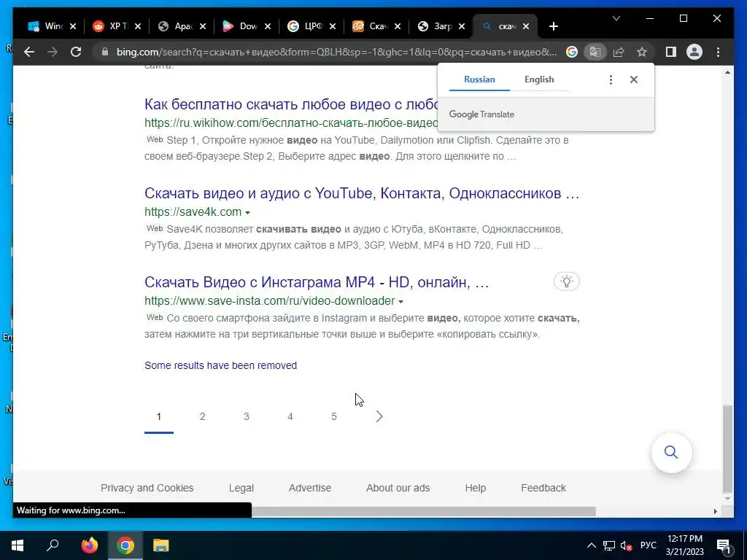Launch Firefox from the taskbar
This screenshot has height=560, width=747.
point(89,545)
